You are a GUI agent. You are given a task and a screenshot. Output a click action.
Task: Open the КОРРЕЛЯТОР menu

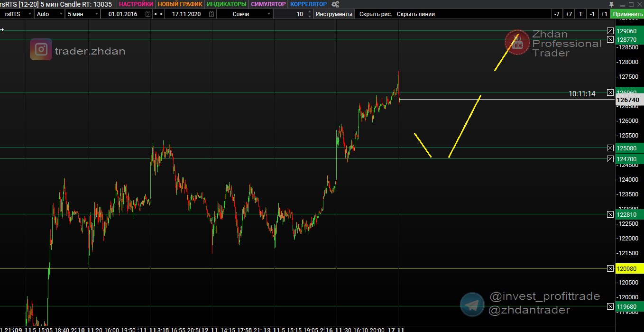[308, 4]
